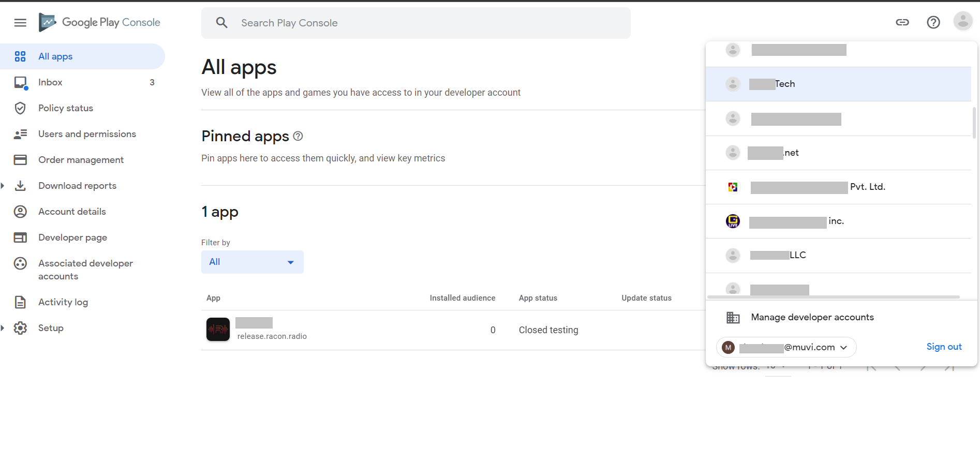Screen dimensions: 980x461
Task: Switch to the LLC developer account
Action: pos(838,255)
